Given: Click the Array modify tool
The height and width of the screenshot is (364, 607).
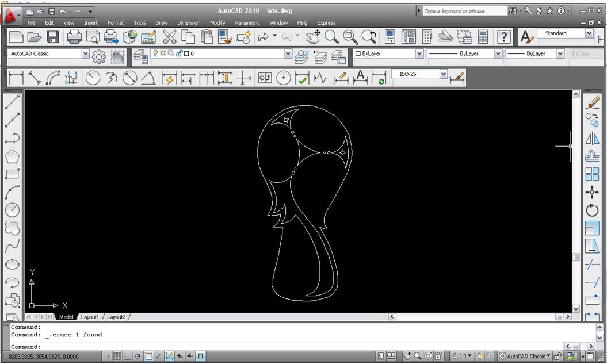Looking at the screenshot, I should pos(592,174).
